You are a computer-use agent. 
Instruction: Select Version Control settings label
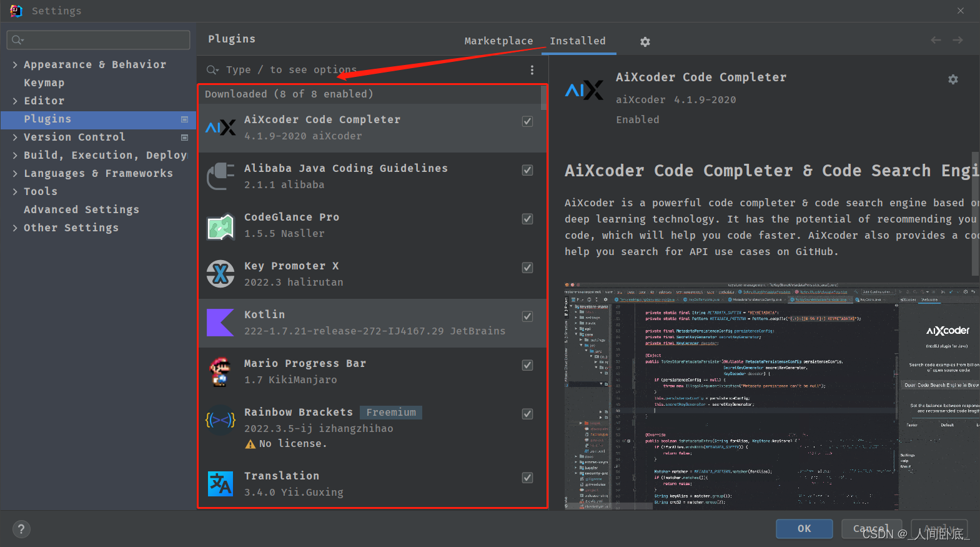[x=74, y=138]
